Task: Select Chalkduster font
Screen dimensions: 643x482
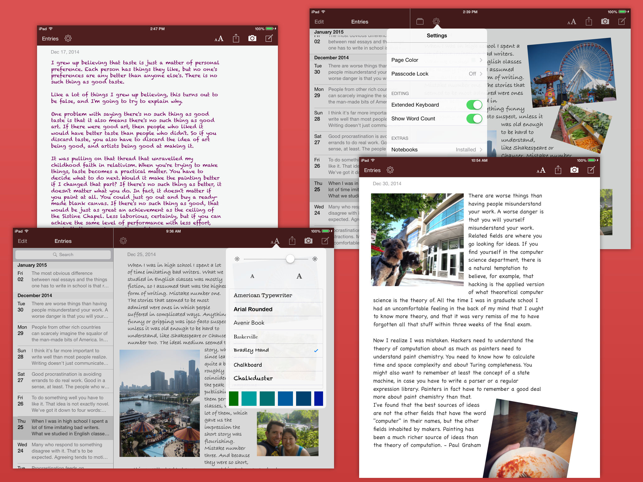Action: [x=278, y=378]
